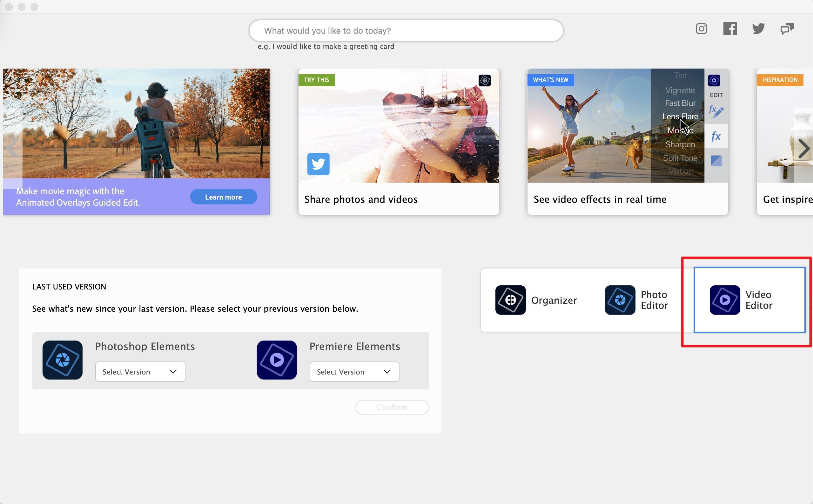Click the disabled Confirm button
813x504 pixels.
pos(392,407)
